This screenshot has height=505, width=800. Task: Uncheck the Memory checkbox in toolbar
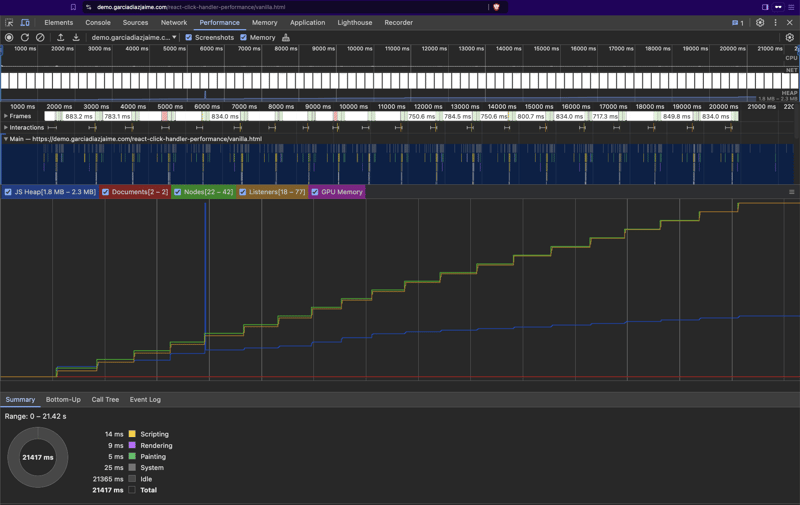click(243, 37)
